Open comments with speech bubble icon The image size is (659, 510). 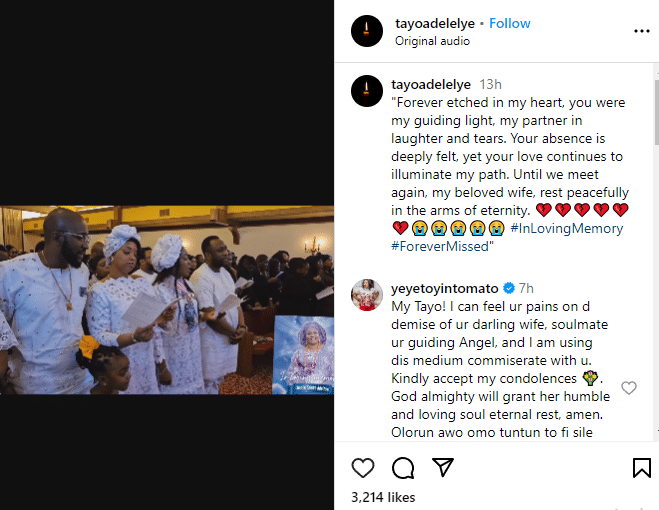coord(403,468)
